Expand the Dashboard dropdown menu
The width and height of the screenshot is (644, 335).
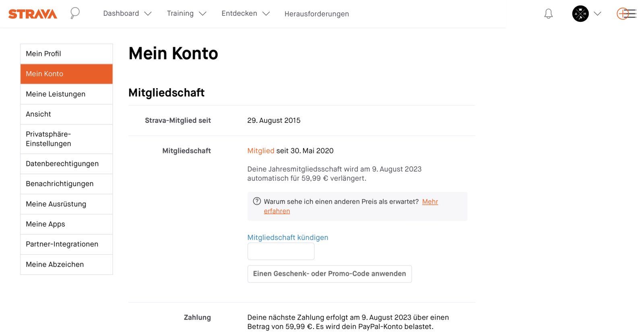[x=127, y=14]
